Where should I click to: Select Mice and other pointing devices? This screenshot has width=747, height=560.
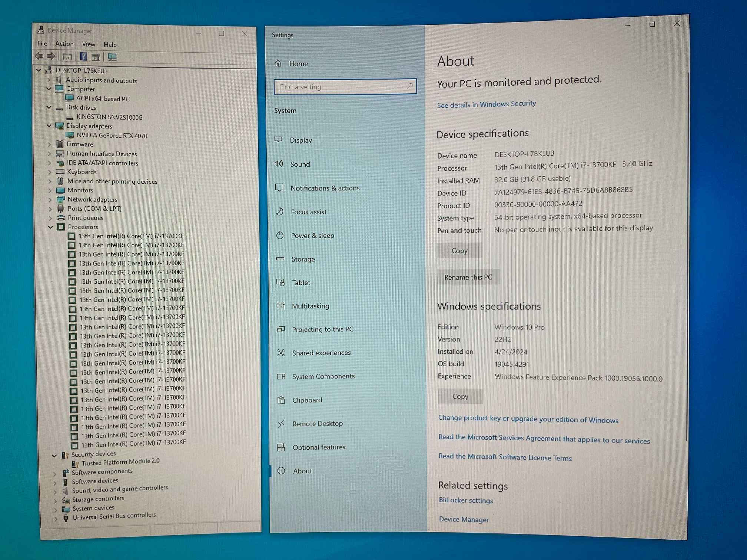tap(112, 181)
